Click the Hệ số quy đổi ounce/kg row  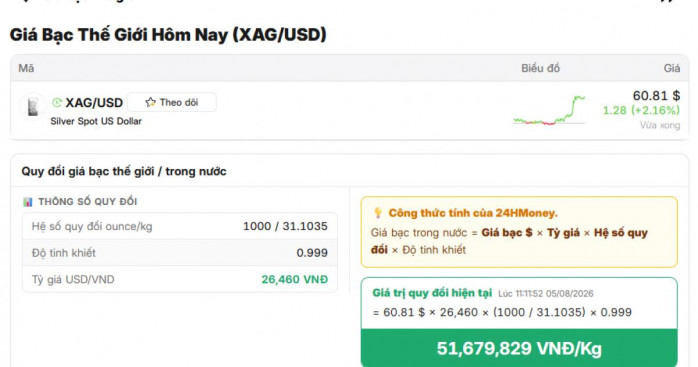[180, 226]
